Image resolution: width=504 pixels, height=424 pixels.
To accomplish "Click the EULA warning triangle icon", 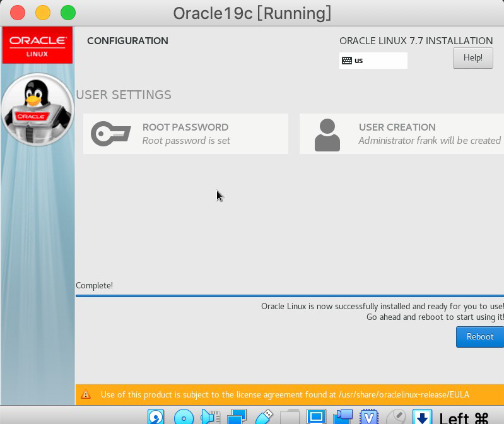I will (x=86, y=394).
